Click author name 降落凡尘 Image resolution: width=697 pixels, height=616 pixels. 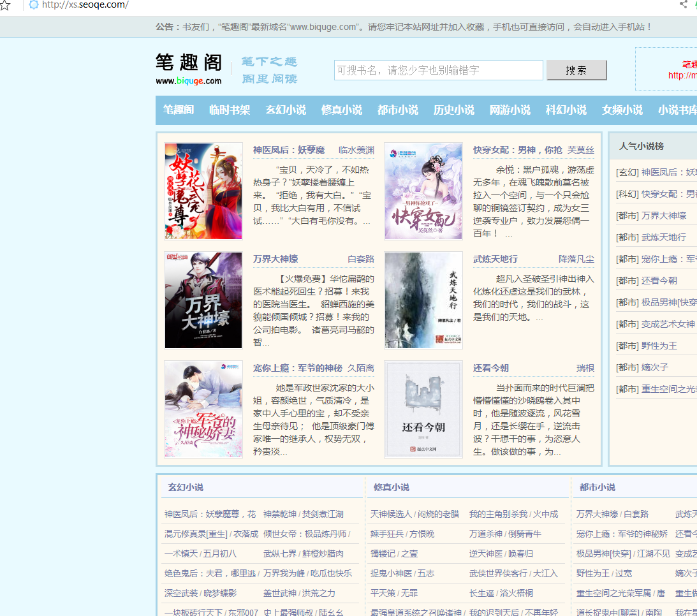point(576,259)
